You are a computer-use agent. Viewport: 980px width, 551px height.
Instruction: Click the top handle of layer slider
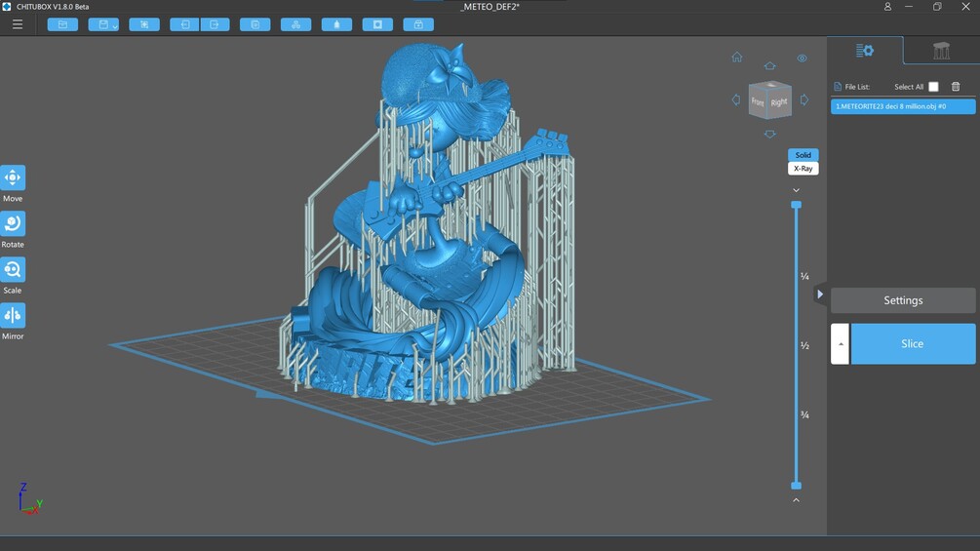coord(797,205)
